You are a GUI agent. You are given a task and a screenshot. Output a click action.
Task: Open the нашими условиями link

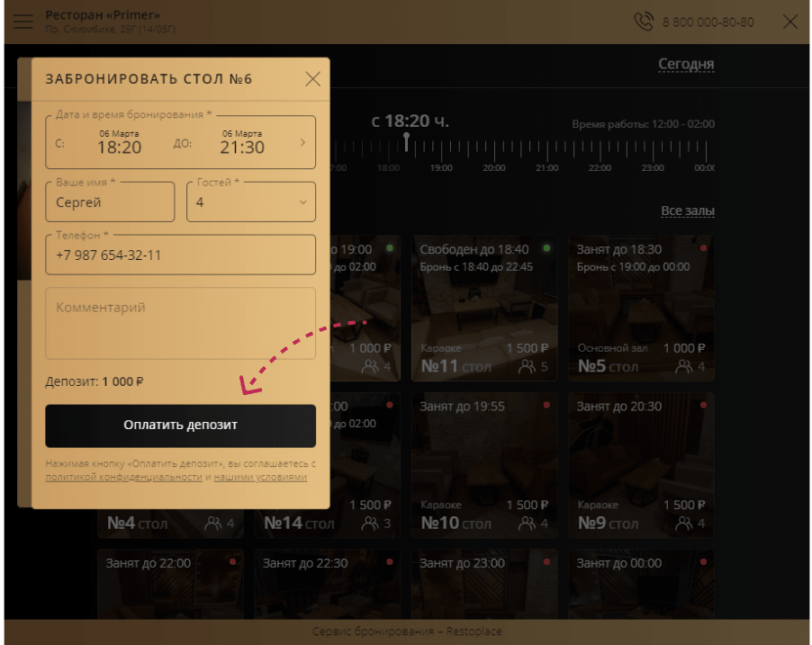pyautogui.click(x=260, y=477)
